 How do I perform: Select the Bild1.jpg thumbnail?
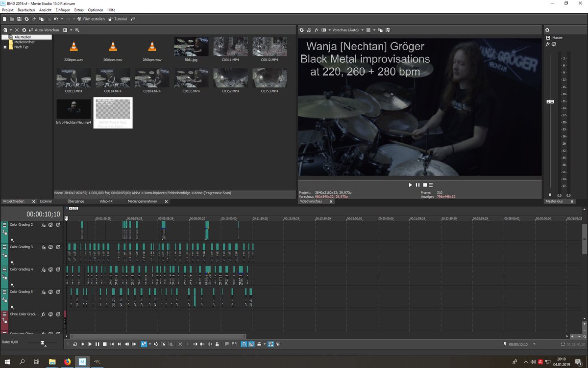[x=191, y=49]
